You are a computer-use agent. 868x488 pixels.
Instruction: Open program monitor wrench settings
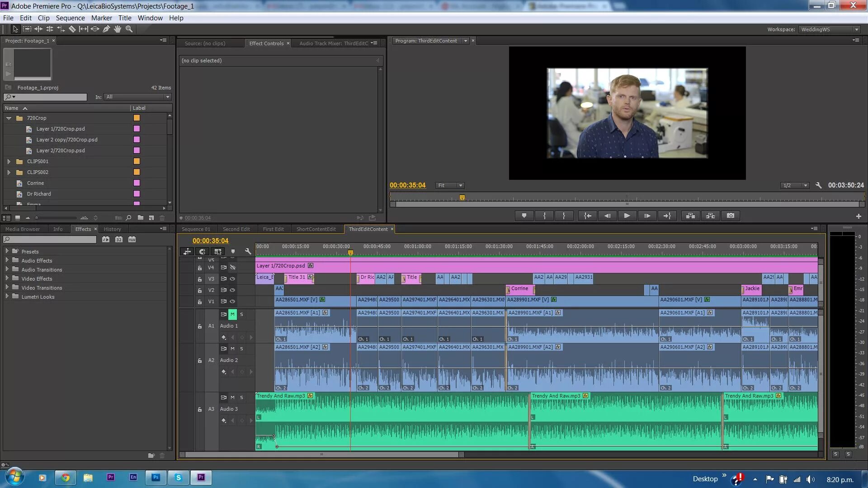point(818,185)
